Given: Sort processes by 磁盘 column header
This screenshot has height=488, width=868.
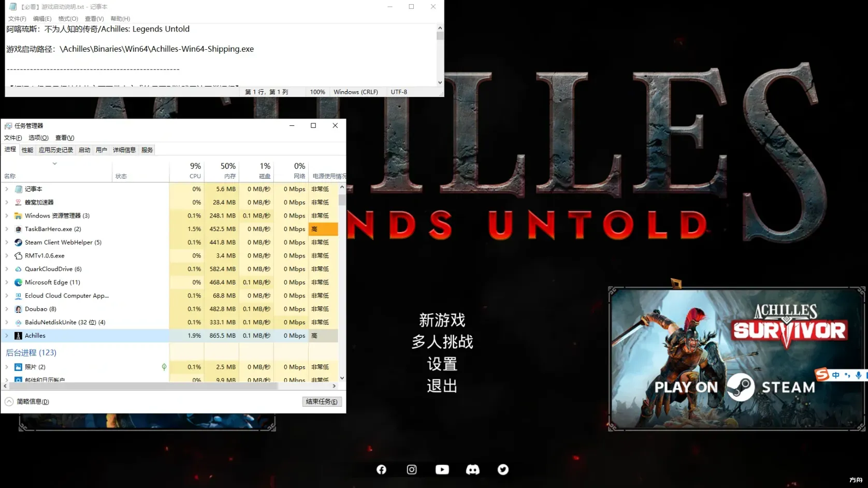Looking at the screenshot, I should (256, 170).
